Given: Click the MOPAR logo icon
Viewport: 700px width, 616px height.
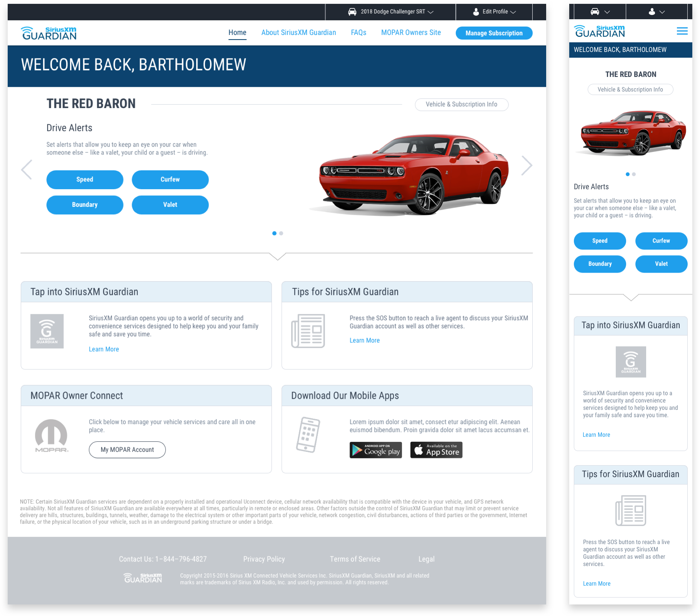Looking at the screenshot, I should point(52,436).
